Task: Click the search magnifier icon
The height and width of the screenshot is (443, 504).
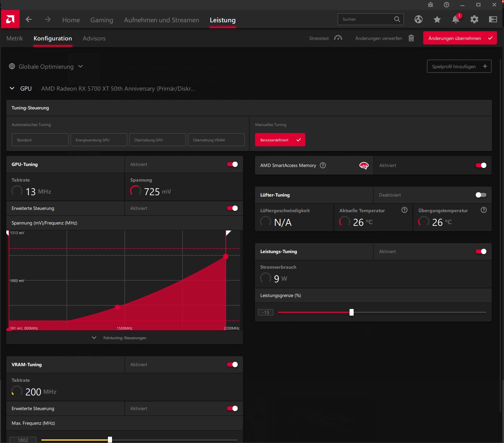Action: click(397, 19)
